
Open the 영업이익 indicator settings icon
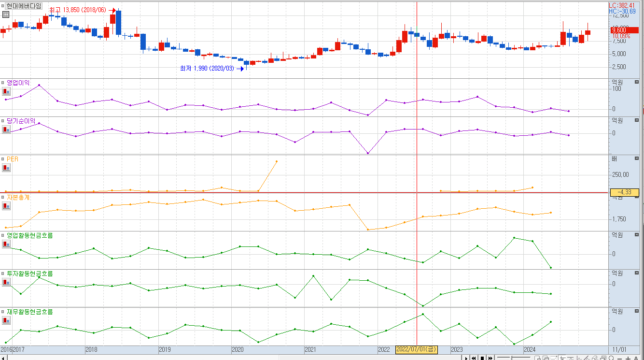(6, 91)
